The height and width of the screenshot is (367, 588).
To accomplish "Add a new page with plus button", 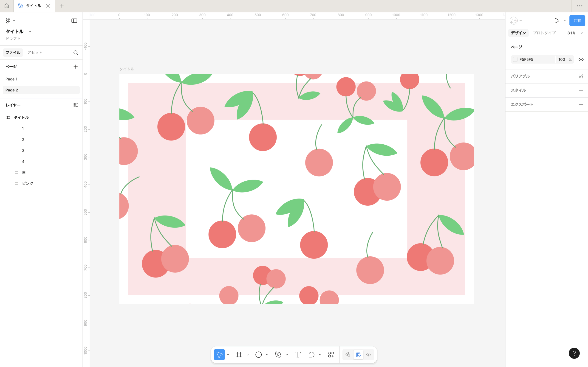I will tap(76, 67).
